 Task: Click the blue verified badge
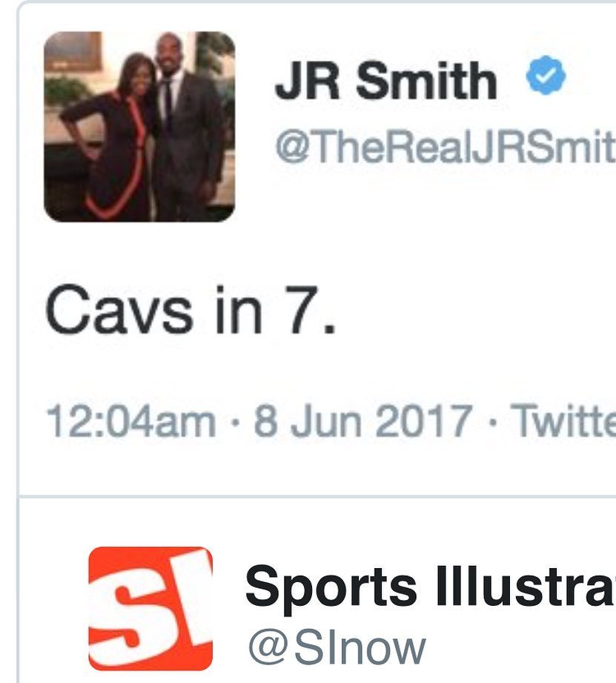(x=546, y=76)
